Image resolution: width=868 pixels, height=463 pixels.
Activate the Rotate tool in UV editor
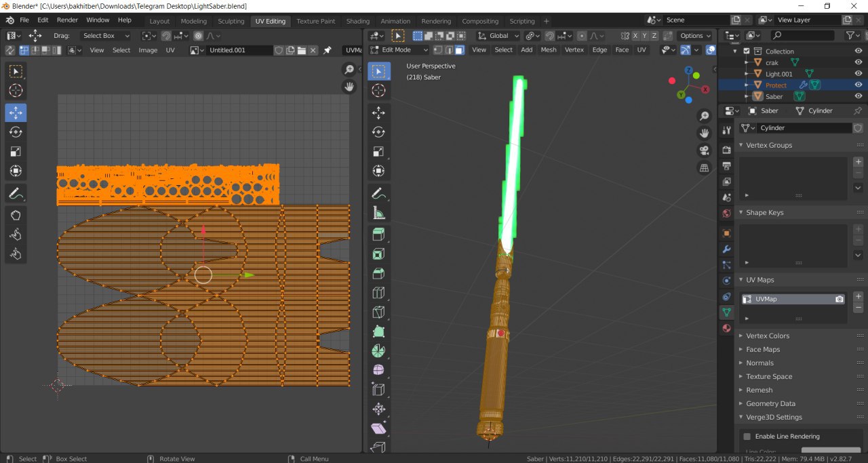click(x=16, y=132)
